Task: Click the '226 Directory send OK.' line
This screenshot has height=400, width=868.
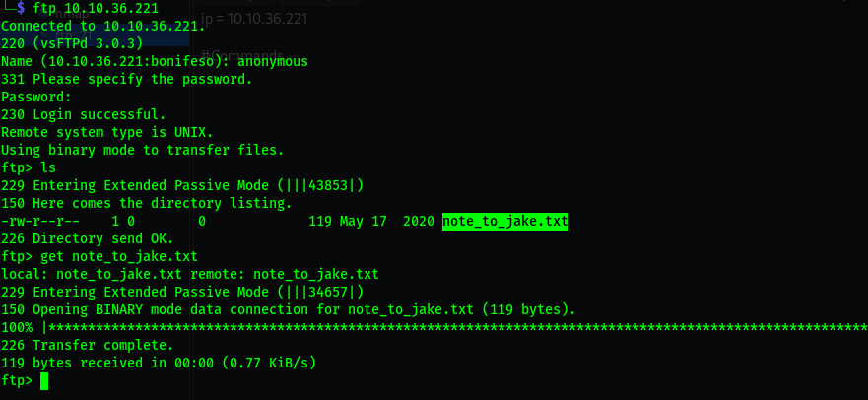Action: point(88,239)
